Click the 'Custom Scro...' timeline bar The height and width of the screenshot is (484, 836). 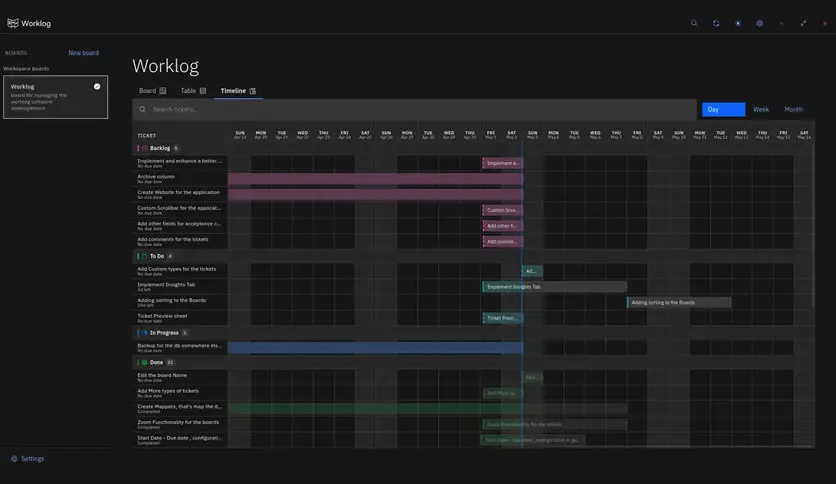click(502, 210)
